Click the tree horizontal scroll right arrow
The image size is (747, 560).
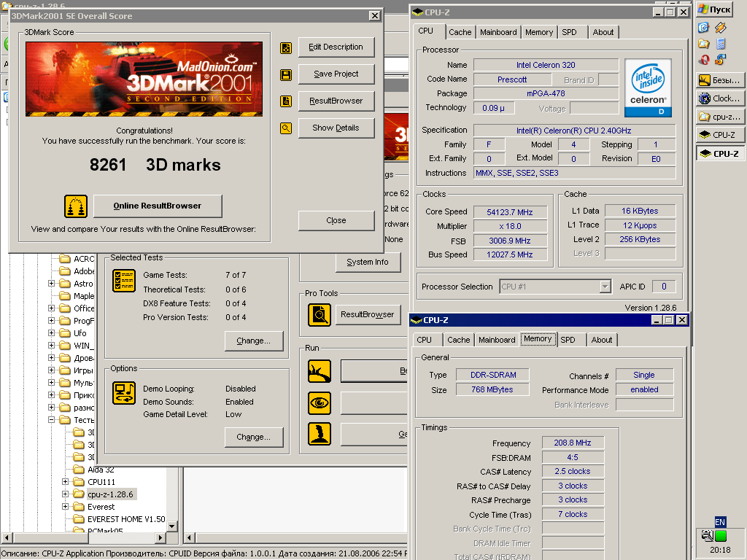tap(160, 537)
